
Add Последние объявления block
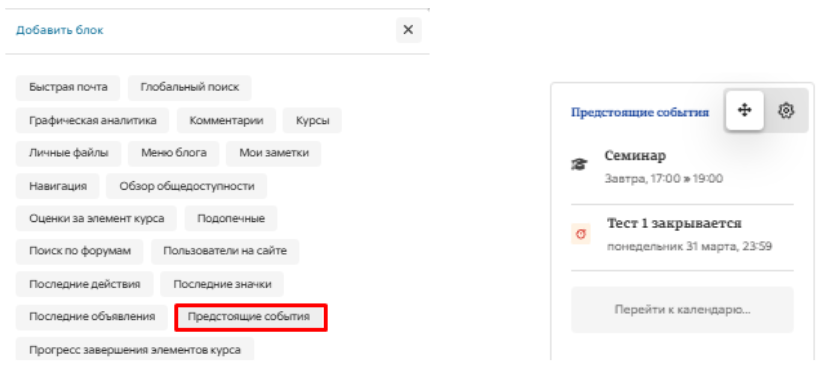click(92, 317)
